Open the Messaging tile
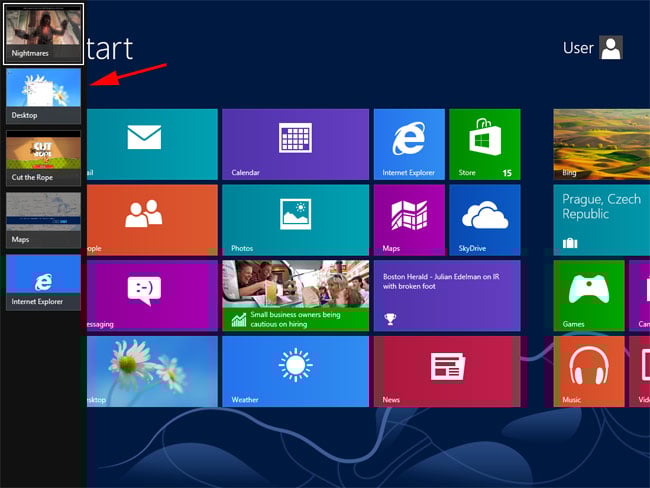This screenshot has width=650, height=488. 152,296
